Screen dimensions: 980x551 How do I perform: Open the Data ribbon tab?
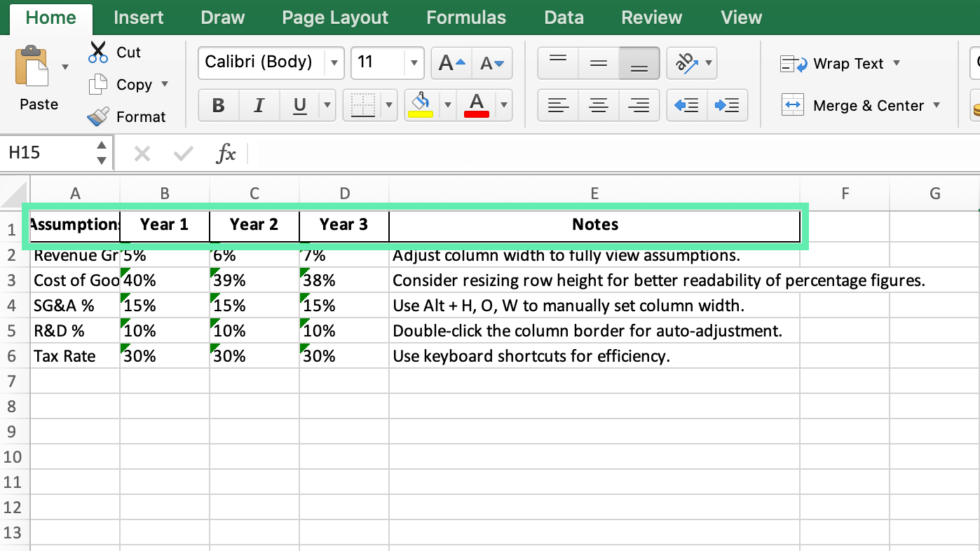pyautogui.click(x=564, y=18)
